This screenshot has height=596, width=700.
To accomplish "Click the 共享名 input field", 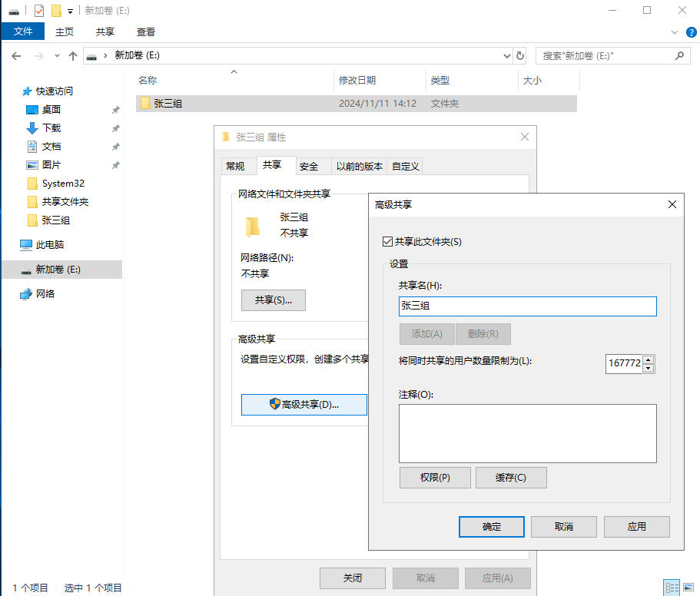I will [528, 306].
